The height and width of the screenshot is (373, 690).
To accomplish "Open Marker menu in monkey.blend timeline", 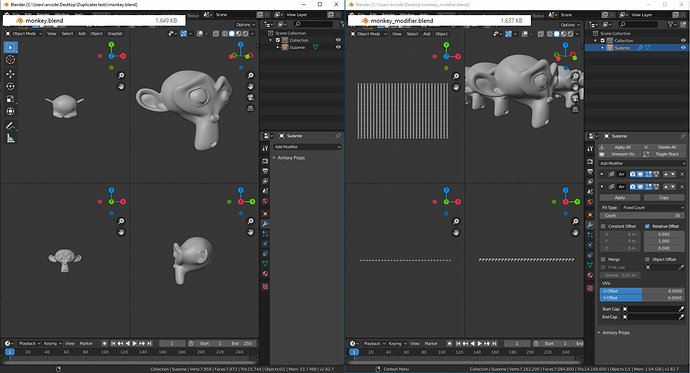I will pyautogui.click(x=86, y=344).
